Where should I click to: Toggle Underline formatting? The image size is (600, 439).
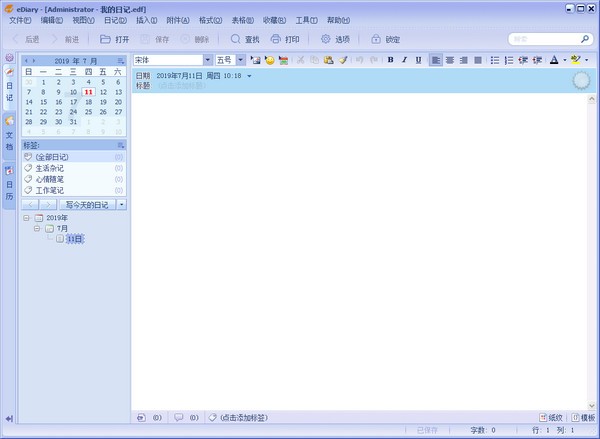[x=417, y=60]
